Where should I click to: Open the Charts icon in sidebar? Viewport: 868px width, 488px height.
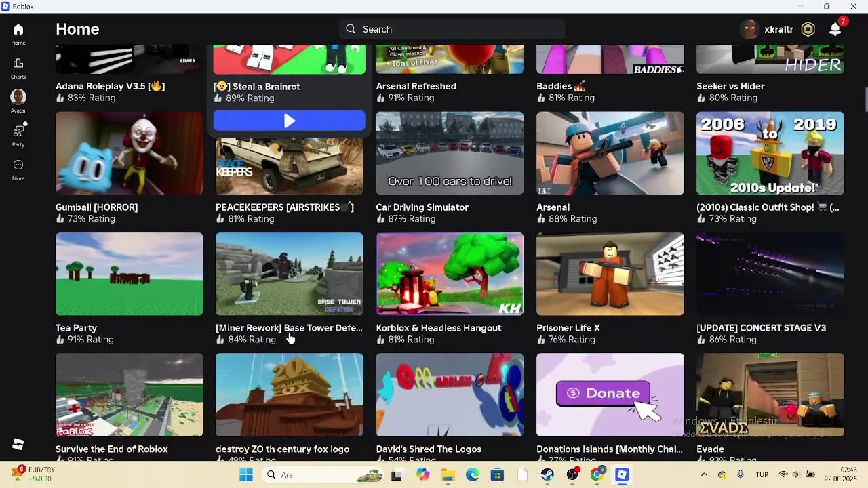[x=18, y=63]
